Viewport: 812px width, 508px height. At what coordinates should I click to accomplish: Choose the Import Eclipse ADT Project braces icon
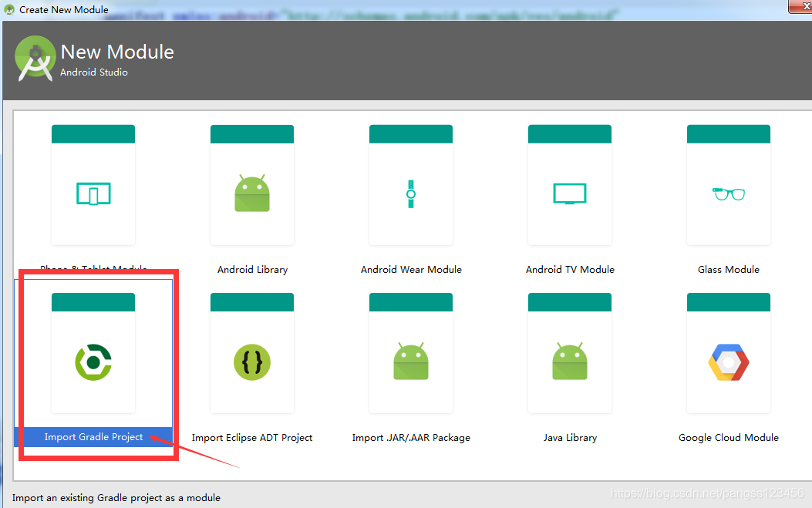[252, 362]
